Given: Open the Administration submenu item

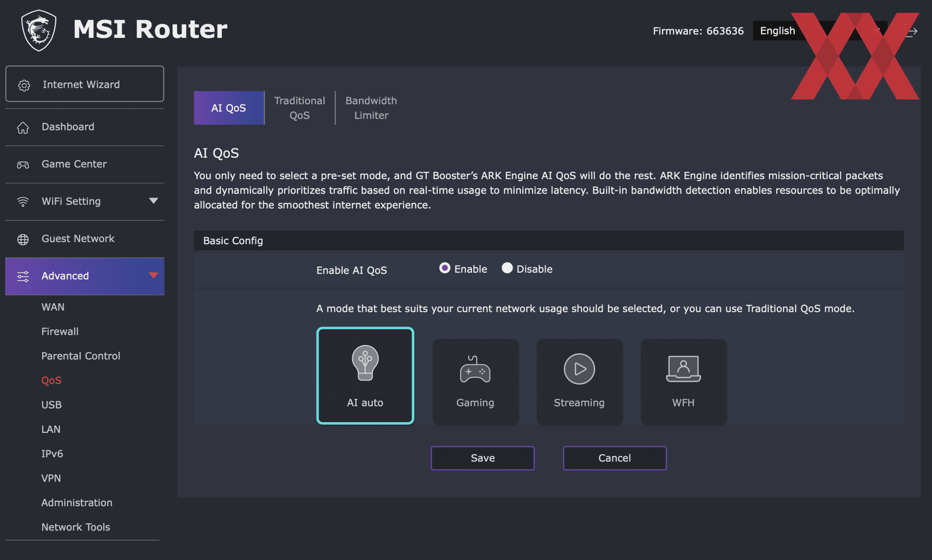Looking at the screenshot, I should pyautogui.click(x=77, y=503).
